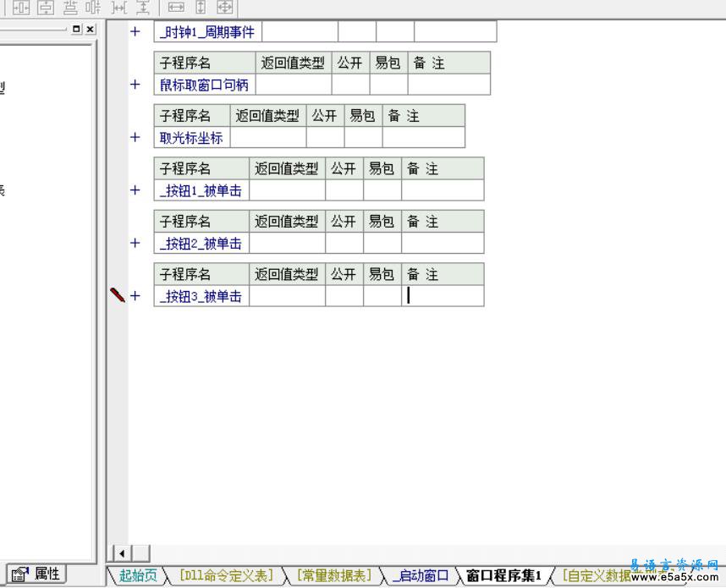Expand the 鼠标取窗口句柄 subroutine
Image resolution: width=726 pixels, height=588 pixels.
click(x=135, y=85)
